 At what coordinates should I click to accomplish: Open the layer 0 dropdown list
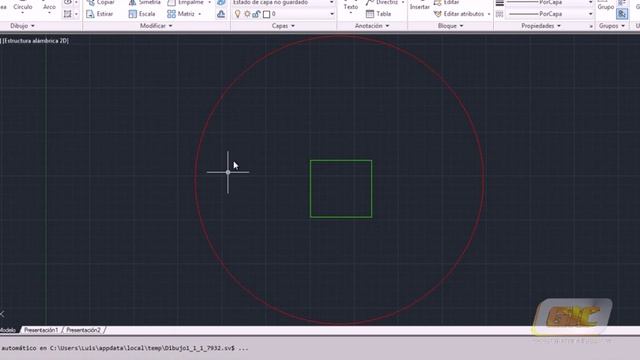click(x=332, y=14)
